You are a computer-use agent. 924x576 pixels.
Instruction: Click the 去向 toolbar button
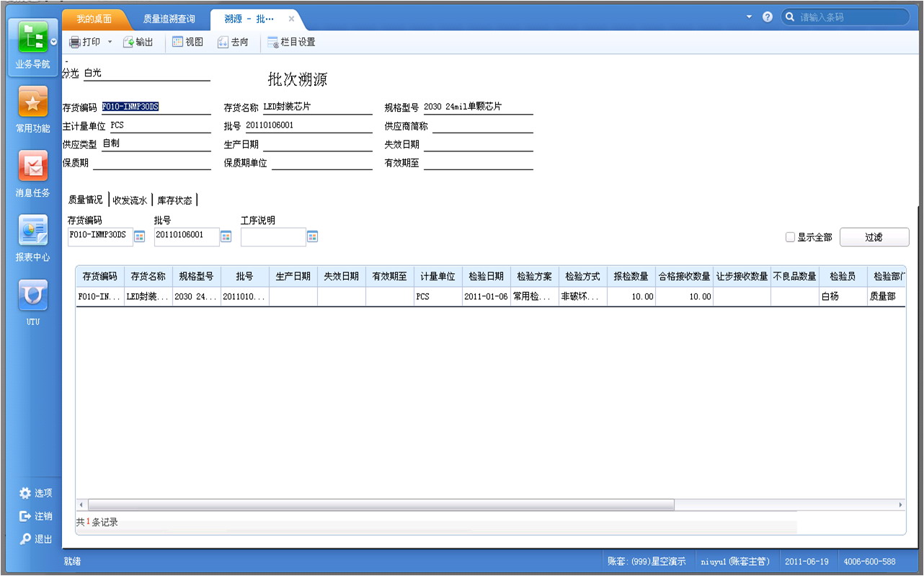[233, 43]
